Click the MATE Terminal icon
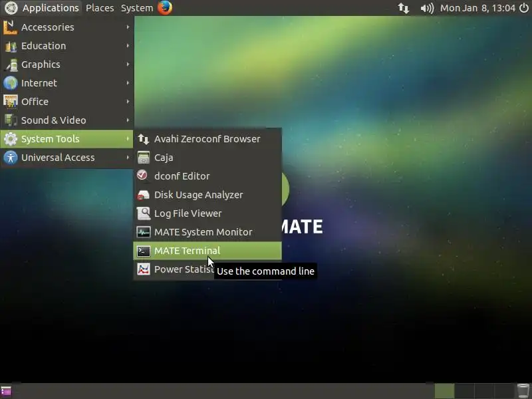This screenshot has height=399, width=532. pos(144,251)
